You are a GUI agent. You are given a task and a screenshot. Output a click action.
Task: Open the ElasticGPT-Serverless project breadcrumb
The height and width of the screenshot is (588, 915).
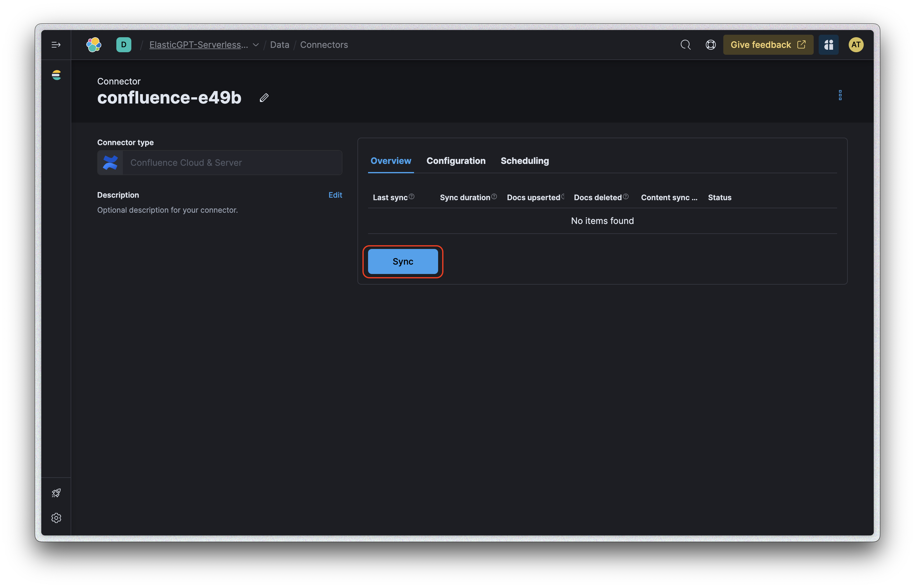[199, 45]
